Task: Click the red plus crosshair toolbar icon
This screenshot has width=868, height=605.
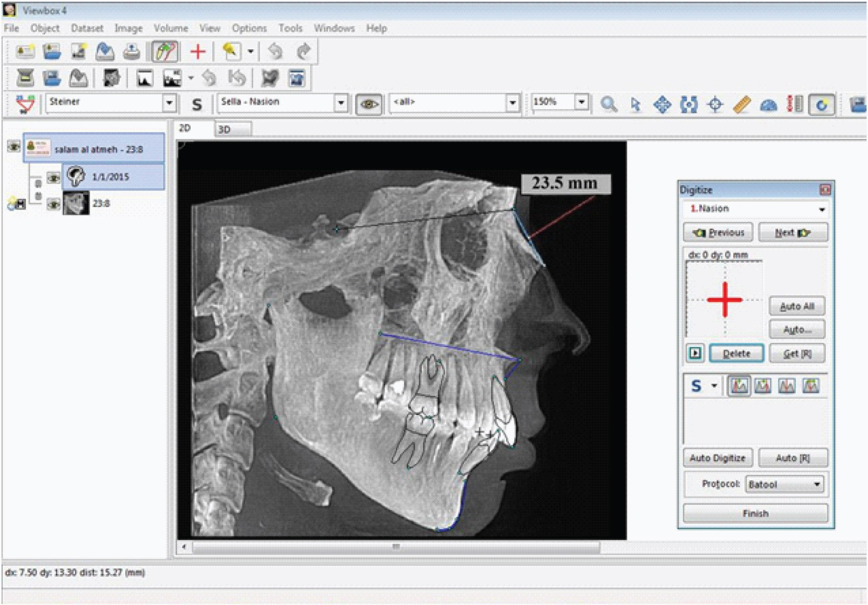Action: coord(198,51)
